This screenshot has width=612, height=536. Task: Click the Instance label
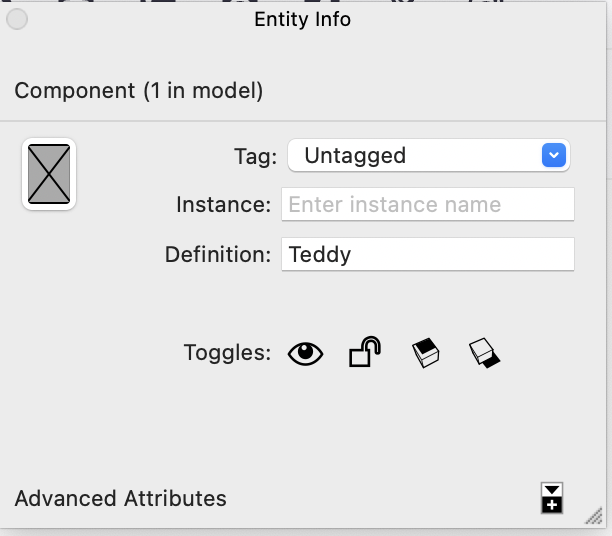224,205
